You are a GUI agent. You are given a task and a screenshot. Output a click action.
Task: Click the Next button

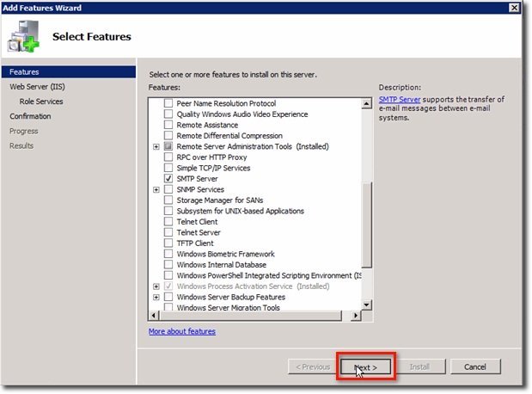tap(365, 367)
